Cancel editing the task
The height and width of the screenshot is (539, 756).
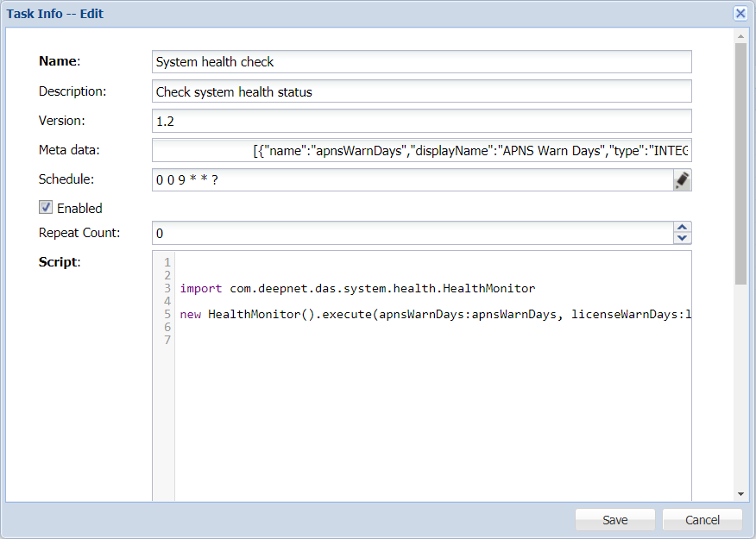[702, 520]
